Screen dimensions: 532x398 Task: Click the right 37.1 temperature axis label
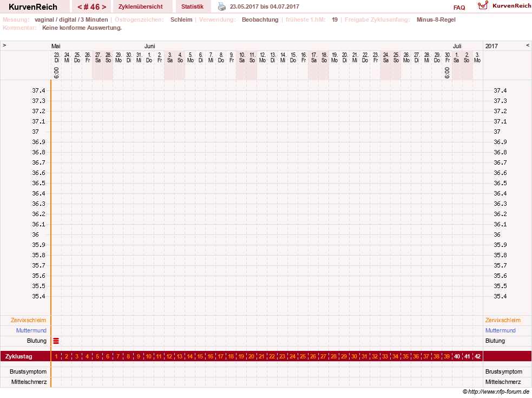[500, 122]
